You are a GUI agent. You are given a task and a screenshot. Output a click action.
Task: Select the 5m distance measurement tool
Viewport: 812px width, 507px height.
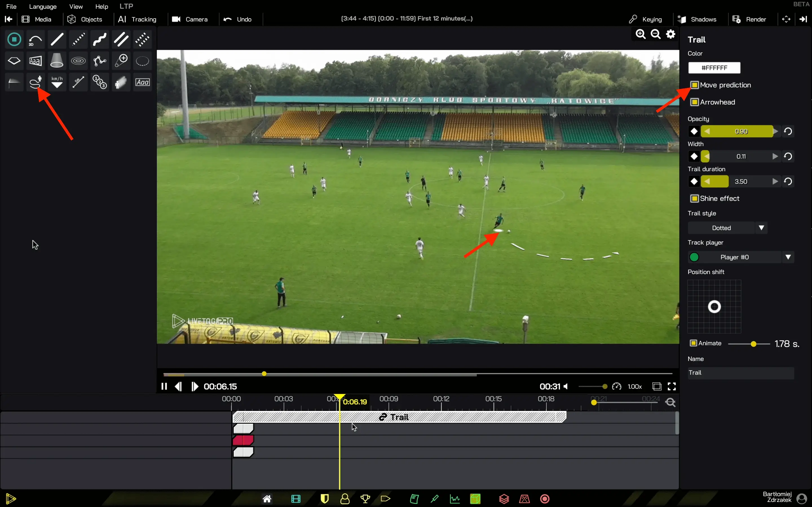(x=78, y=82)
